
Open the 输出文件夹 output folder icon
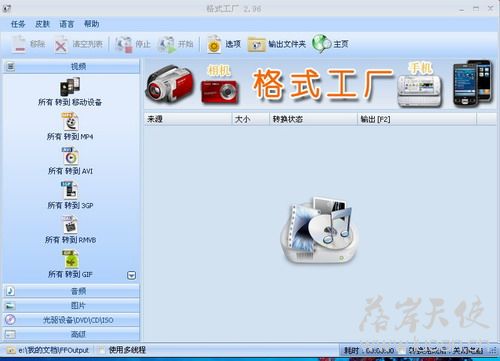tap(256, 44)
